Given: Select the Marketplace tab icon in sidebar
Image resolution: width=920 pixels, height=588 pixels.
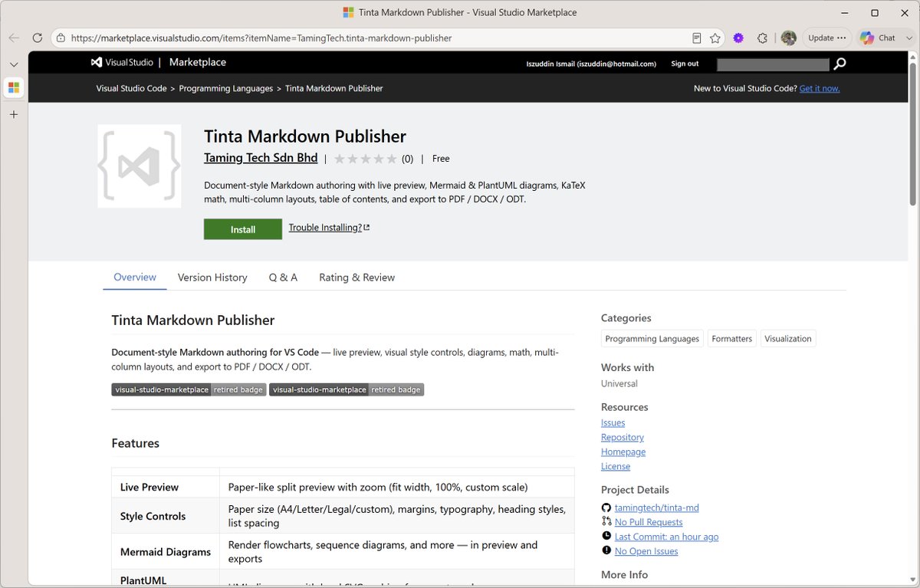Looking at the screenshot, I should [14, 88].
